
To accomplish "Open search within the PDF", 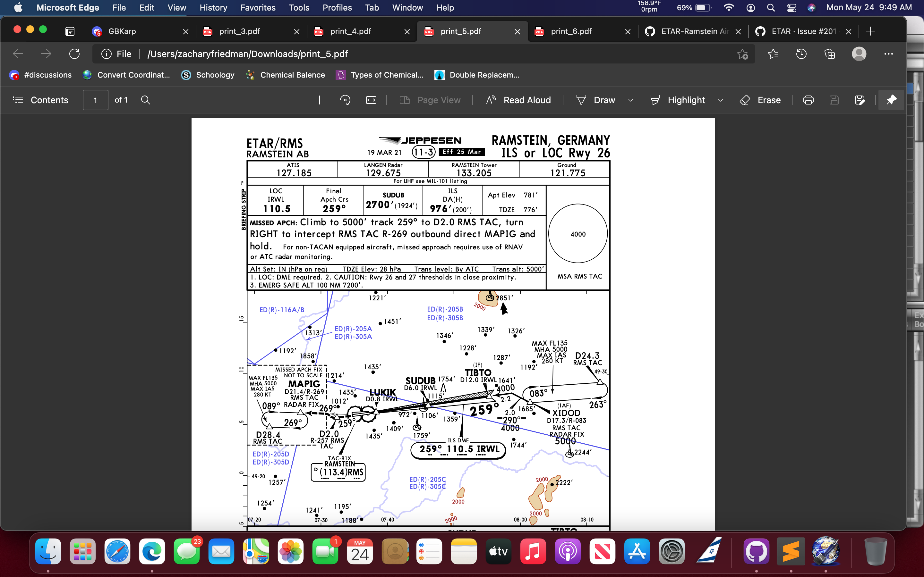I will coord(145,100).
